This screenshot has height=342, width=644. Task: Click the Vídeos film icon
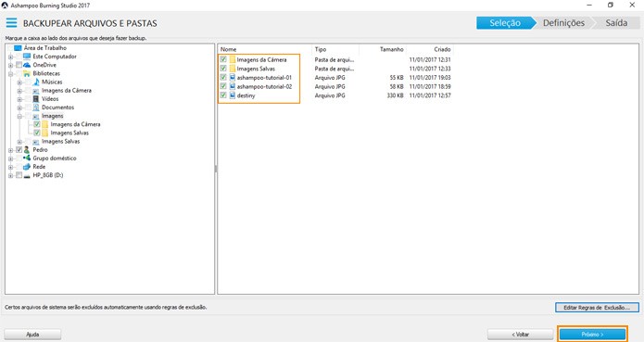point(36,99)
